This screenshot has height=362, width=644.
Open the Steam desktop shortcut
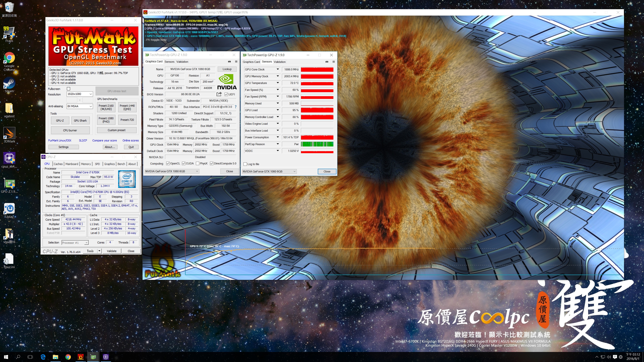9,85
